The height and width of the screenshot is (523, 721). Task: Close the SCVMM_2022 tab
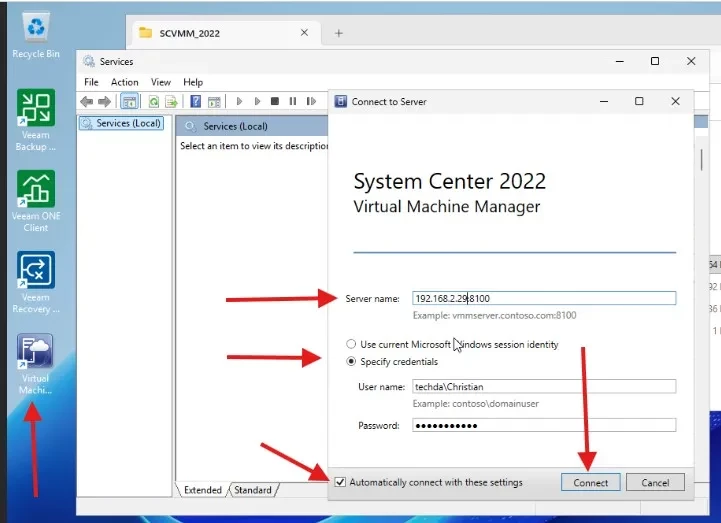[x=304, y=33]
